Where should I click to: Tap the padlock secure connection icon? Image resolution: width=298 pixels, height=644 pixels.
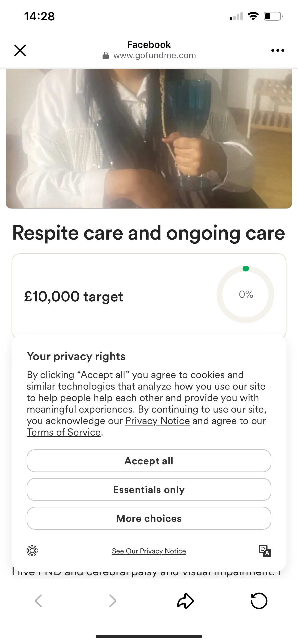(106, 55)
